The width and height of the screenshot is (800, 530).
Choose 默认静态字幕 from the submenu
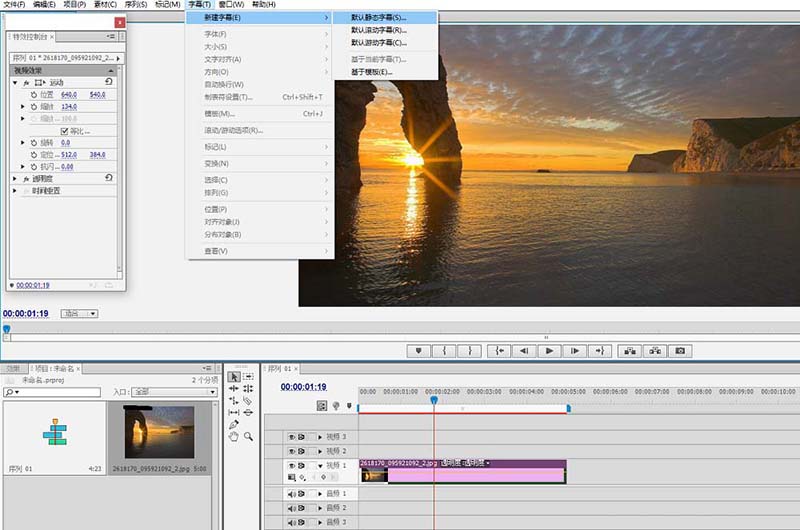[379, 18]
